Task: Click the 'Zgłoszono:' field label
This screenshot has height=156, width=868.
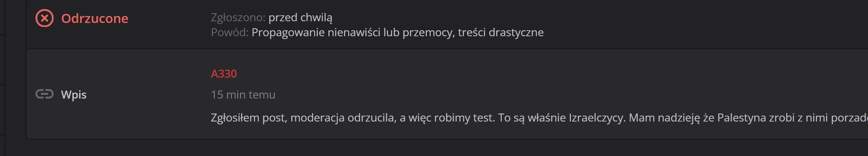Action: [x=238, y=17]
